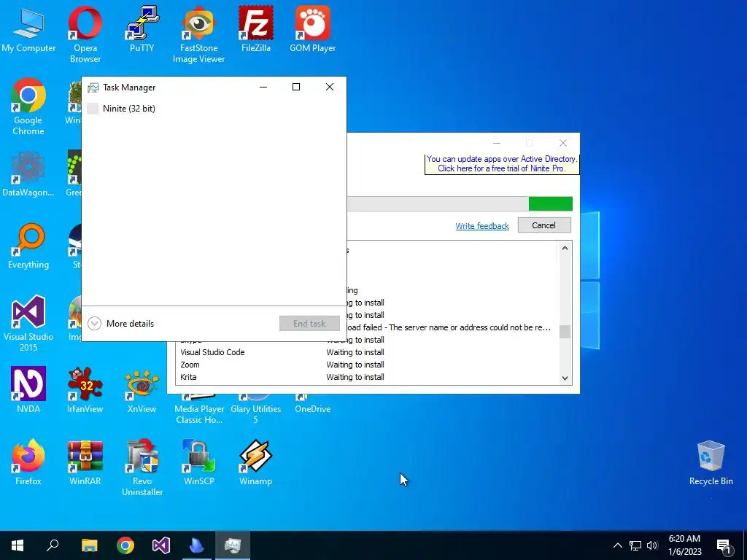The width and height of the screenshot is (747, 560).
Task: Click the download failed status text
Action: [x=449, y=327]
